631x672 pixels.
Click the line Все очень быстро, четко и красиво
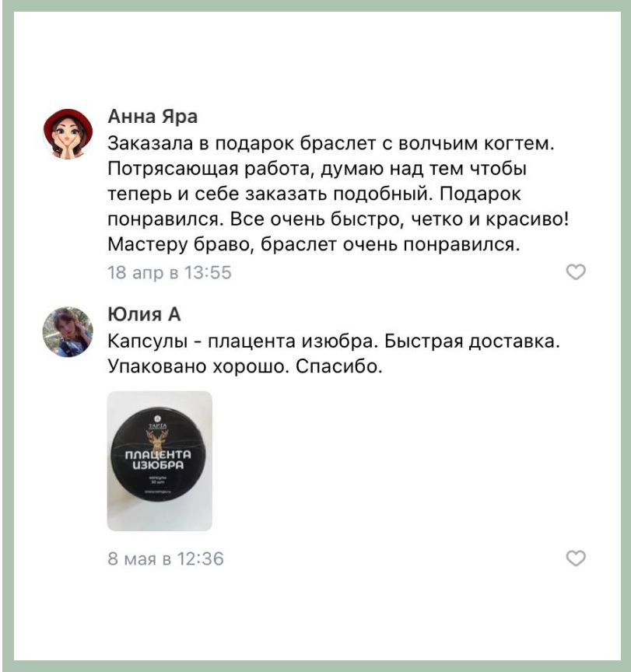click(x=399, y=219)
